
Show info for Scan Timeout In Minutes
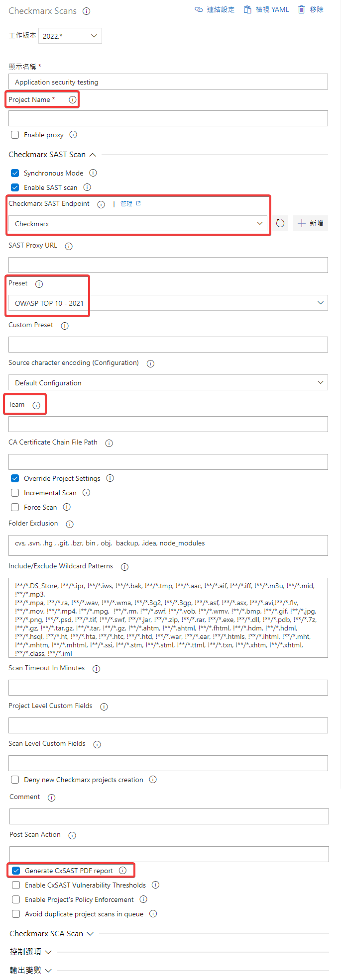[x=97, y=669]
